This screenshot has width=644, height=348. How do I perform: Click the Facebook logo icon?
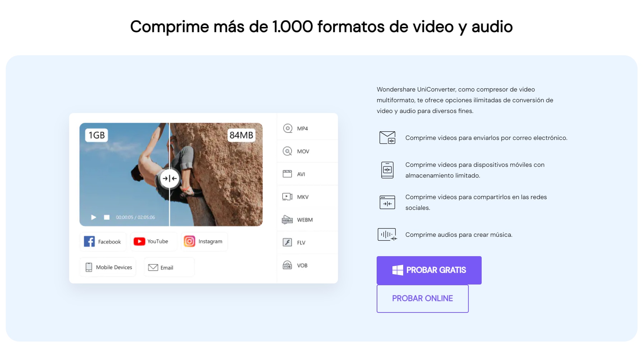click(89, 241)
